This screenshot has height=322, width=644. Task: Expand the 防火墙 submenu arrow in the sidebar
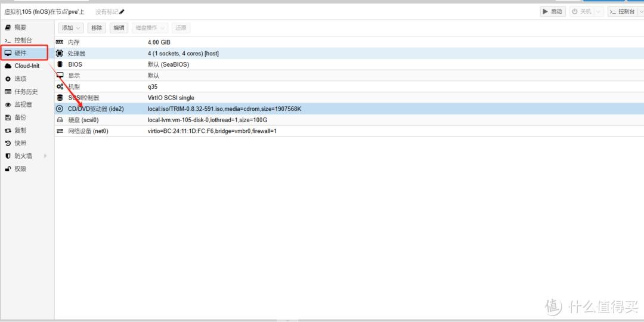coord(45,156)
